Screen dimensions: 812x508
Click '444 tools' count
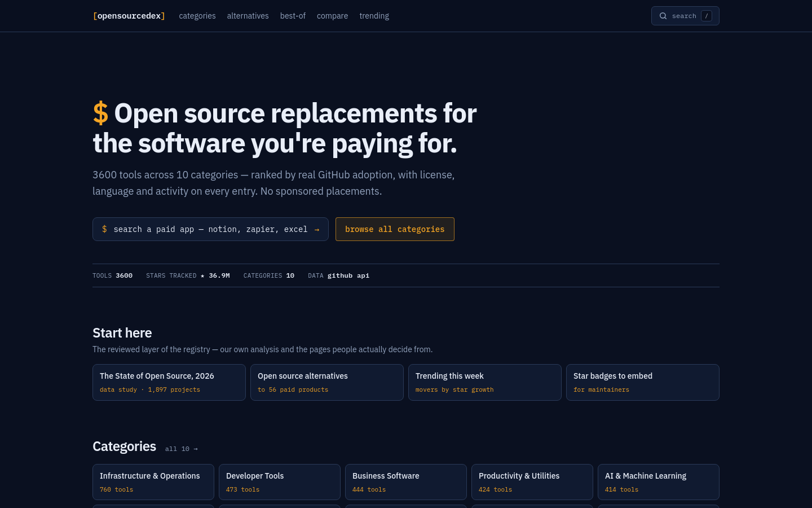[369, 489]
